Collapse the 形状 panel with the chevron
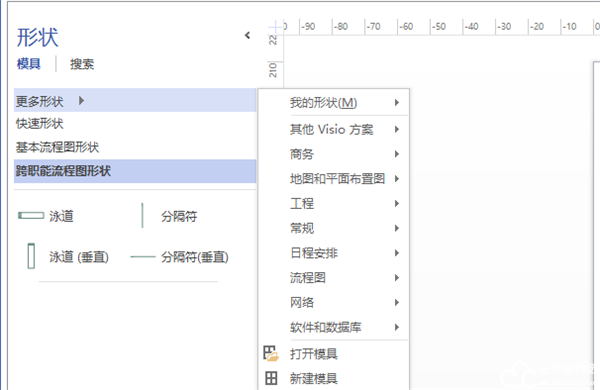Screen dimensions: 600x390 click(x=248, y=36)
